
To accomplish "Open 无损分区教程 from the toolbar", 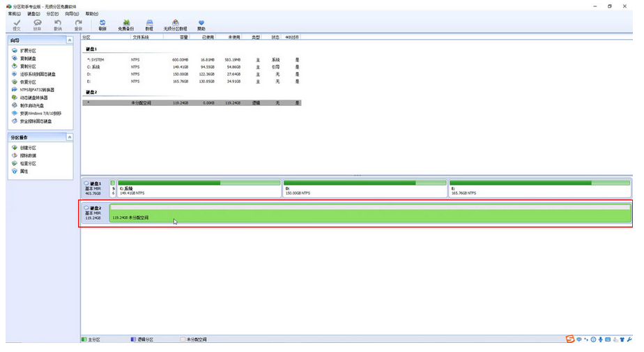I will 175,24.
